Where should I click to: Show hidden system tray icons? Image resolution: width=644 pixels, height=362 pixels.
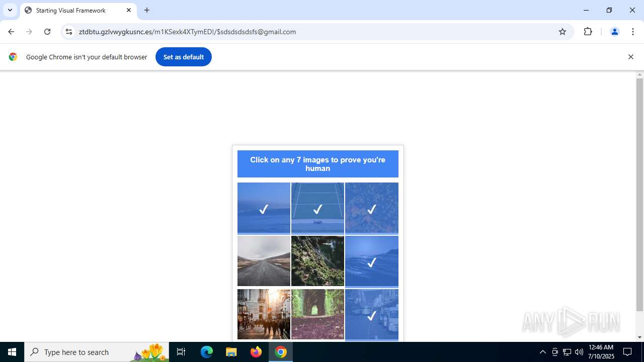542,352
